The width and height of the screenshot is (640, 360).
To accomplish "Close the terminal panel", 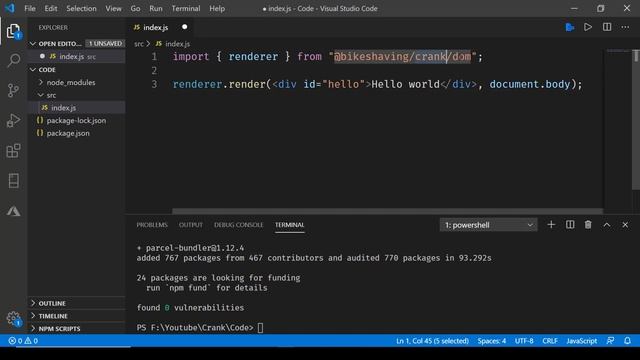I will (x=625, y=225).
